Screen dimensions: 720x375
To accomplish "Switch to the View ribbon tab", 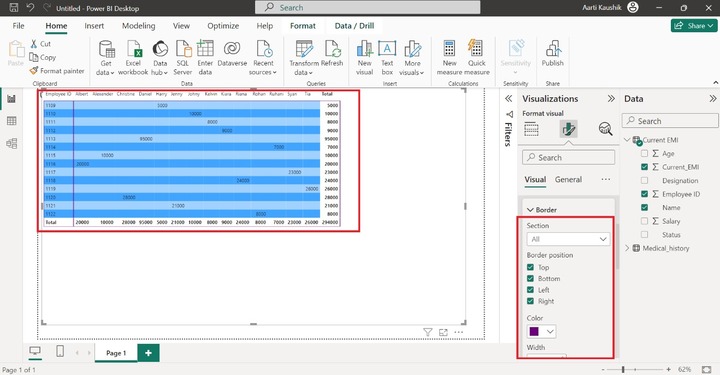I will tap(181, 26).
